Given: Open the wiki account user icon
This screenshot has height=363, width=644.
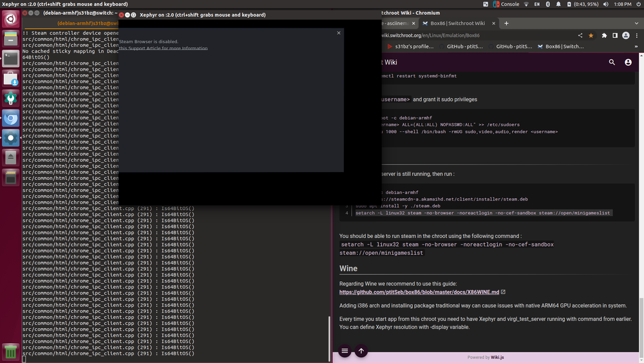Looking at the screenshot, I should click(x=628, y=63).
